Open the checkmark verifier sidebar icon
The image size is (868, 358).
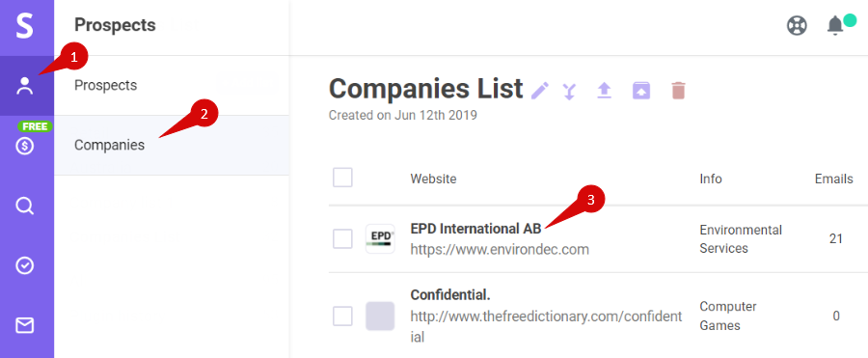point(25,266)
